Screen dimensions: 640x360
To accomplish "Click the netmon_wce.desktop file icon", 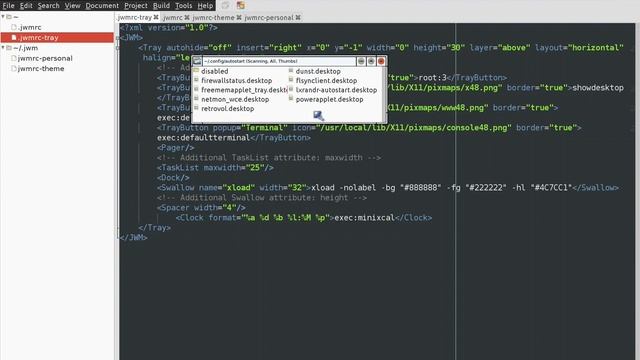I will click(196, 98).
